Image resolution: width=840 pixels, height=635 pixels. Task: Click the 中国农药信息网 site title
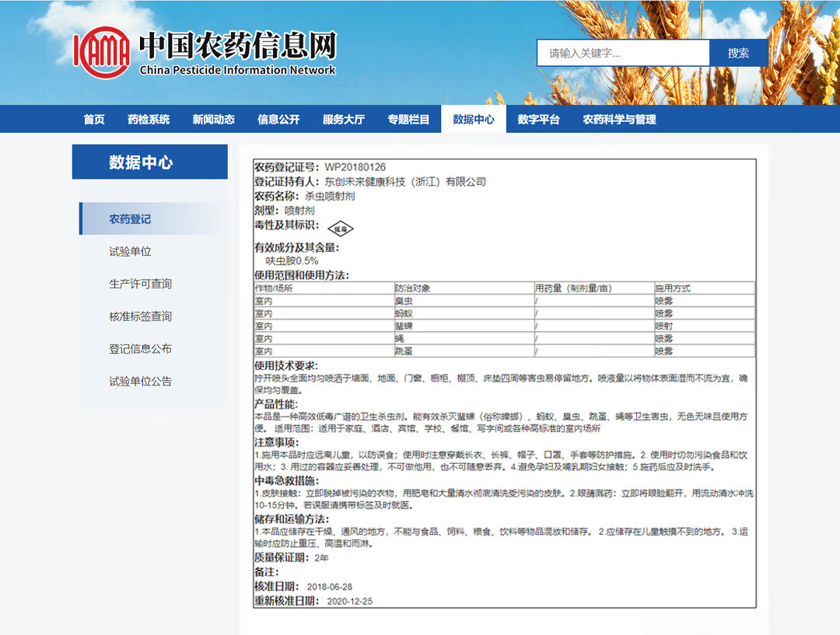click(237, 47)
